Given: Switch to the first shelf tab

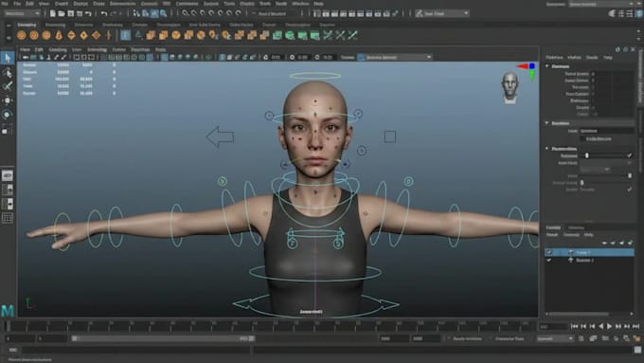Looking at the screenshot, I should click(27, 25).
